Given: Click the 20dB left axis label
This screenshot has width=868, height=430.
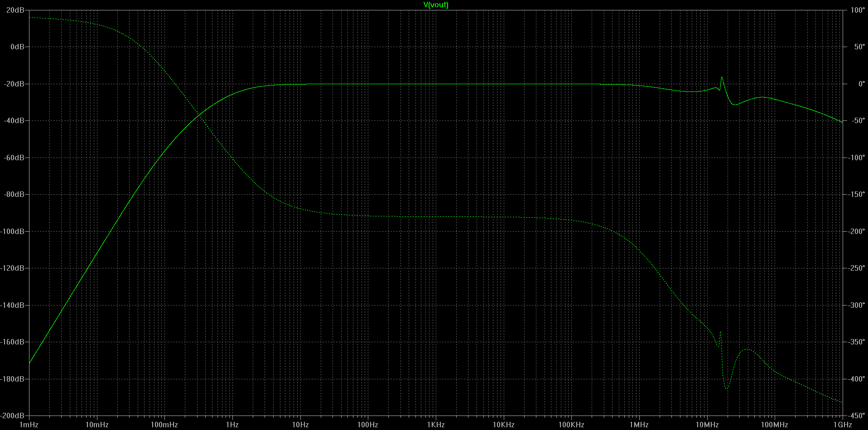Looking at the screenshot, I should [x=16, y=10].
